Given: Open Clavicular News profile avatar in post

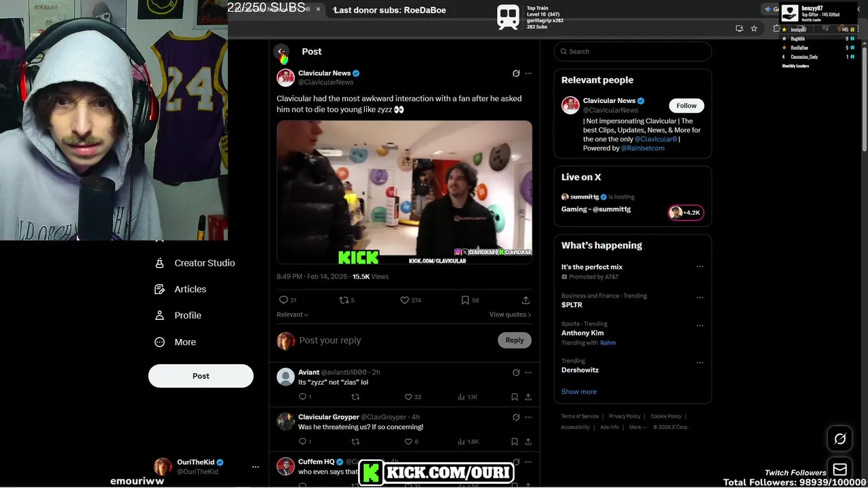Looking at the screenshot, I should (285, 77).
